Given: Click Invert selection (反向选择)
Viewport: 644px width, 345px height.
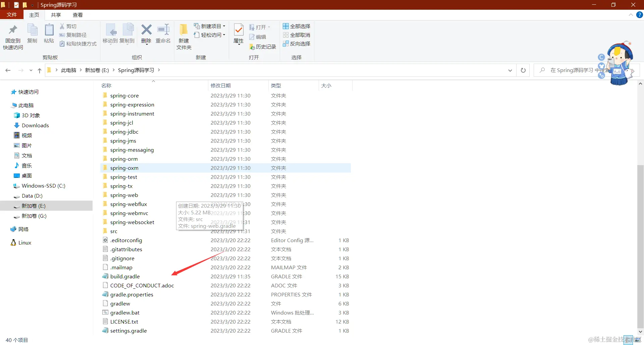Looking at the screenshot, I should pos(297,44).
